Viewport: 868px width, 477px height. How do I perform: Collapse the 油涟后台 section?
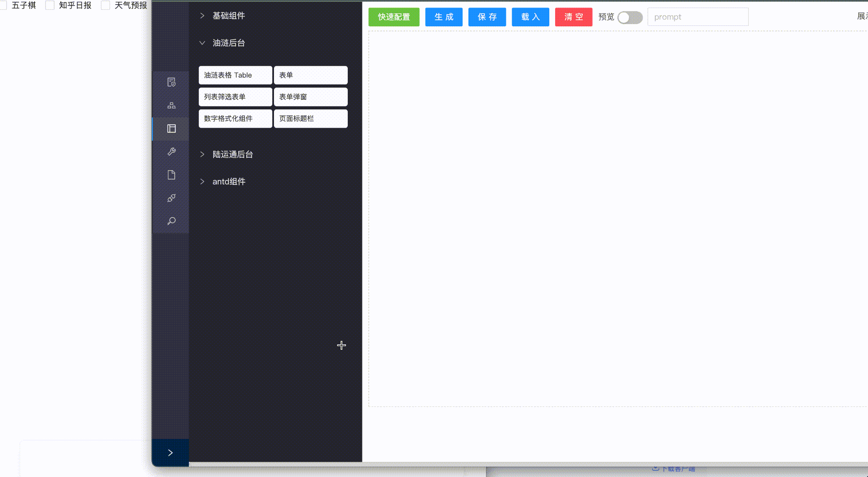pyautogui.click(x=229, y=43)
